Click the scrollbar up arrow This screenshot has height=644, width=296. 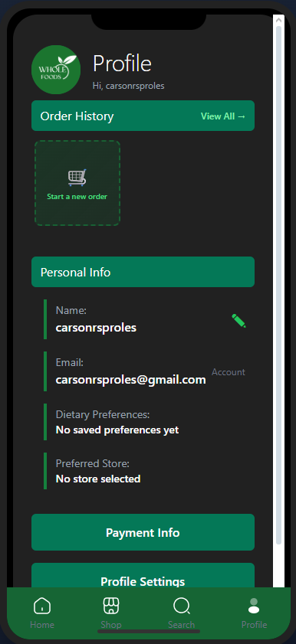click(x=278, y=19)
